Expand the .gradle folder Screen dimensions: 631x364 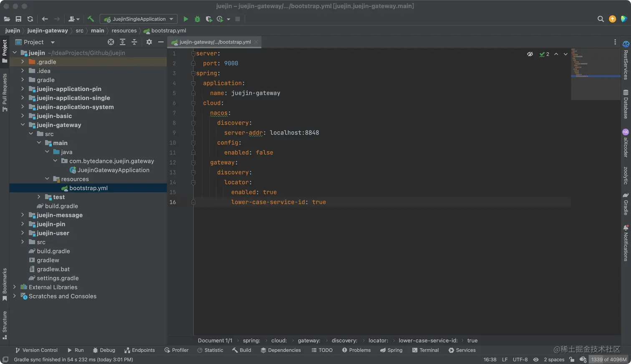click(x=23, y=62)
